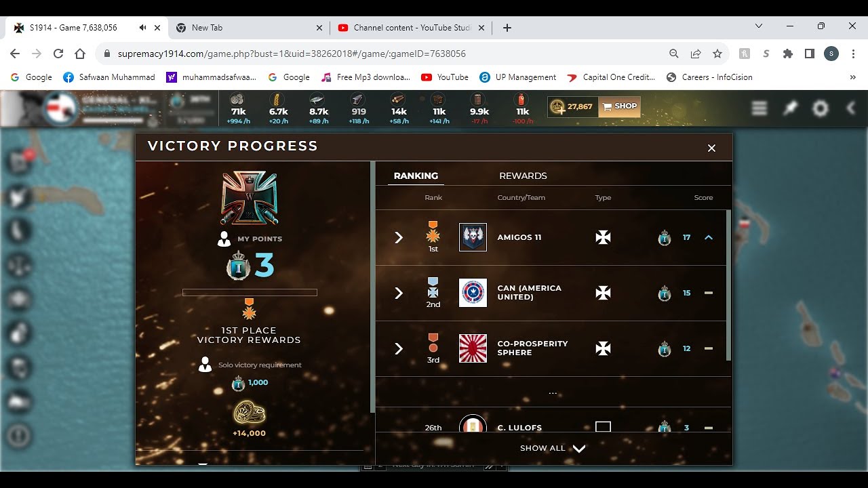Click the ranking list scrollbar

pyautogui.click(x=729, y=285)
